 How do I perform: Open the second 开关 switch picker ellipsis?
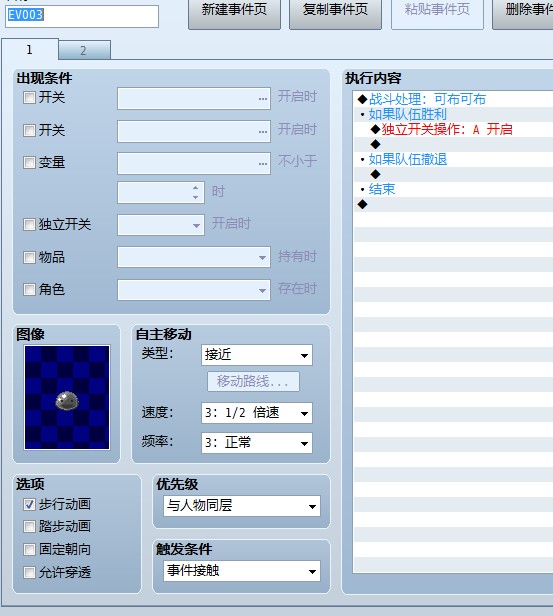coord(263,131)
